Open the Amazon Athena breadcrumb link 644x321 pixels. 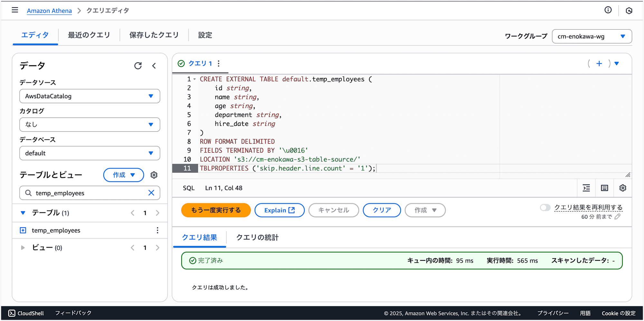coord(49,11)
